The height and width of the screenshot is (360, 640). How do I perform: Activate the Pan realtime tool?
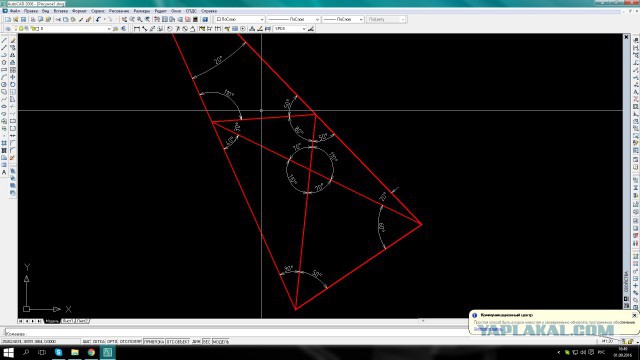(x=124, y=19)
